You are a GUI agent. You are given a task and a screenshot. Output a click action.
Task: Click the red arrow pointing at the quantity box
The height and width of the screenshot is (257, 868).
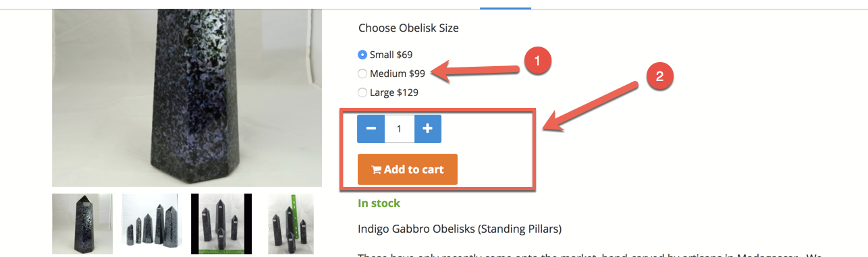tap(594, 105)
